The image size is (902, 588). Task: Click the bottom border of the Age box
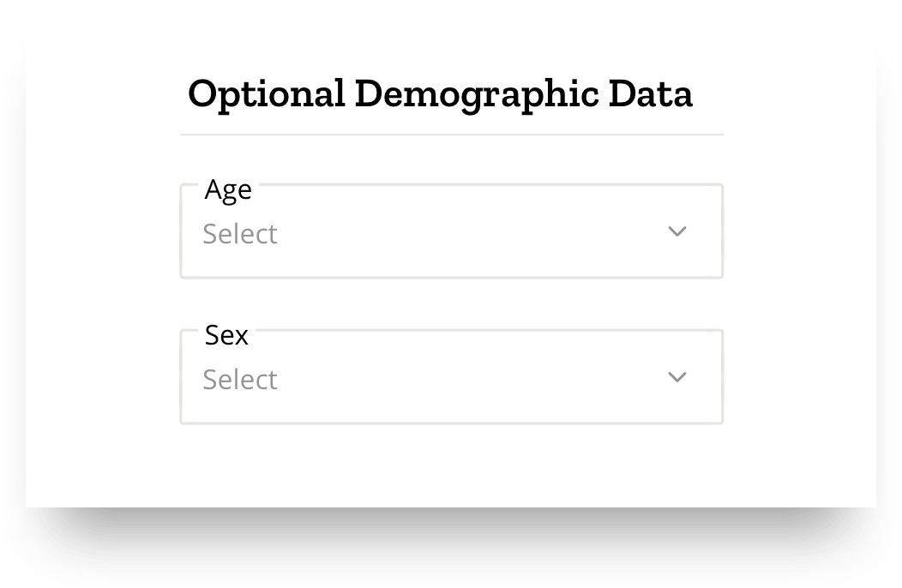click(451, 277)
